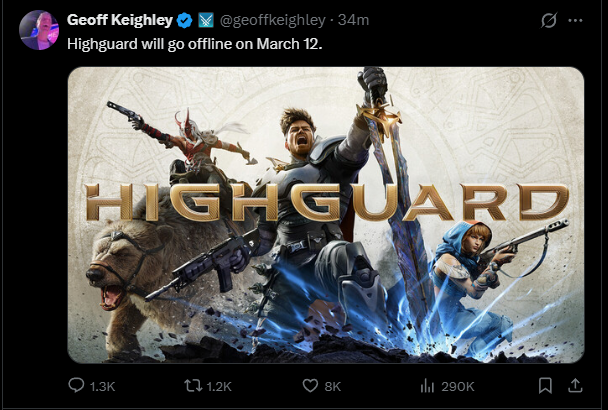Click the 1.3K replies count
Screen dimensions: 608x410
click(102, 386)
